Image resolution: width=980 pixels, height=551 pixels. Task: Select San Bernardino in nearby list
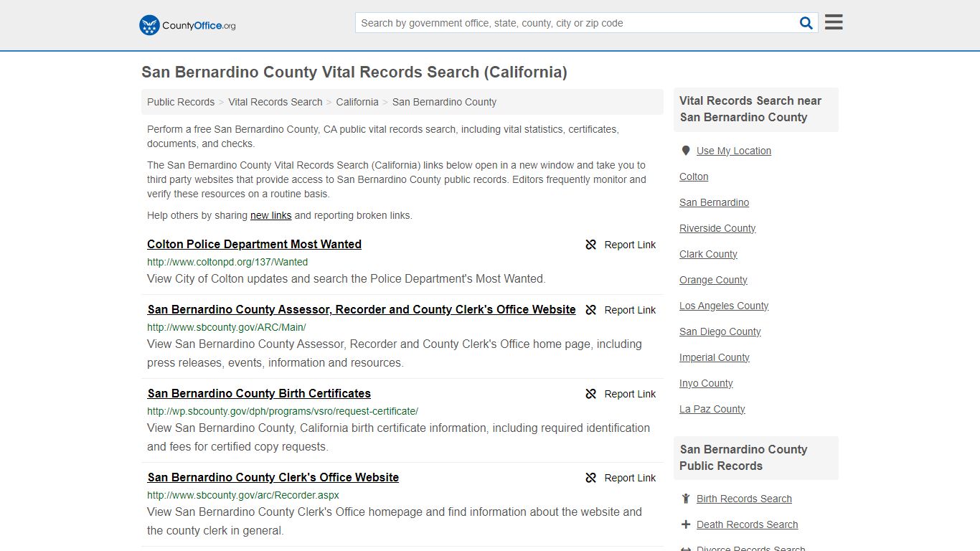point(715,202)
